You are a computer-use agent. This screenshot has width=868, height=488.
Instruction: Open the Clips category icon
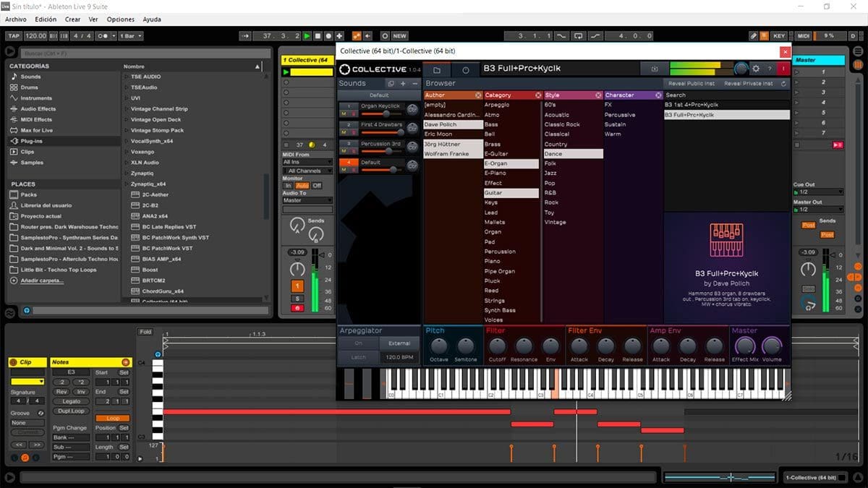point(14,152)
